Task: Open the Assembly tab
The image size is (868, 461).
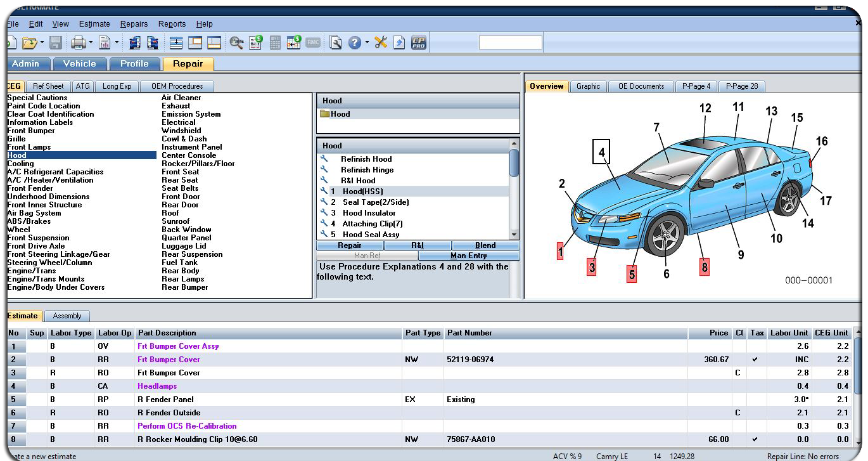Action: (67, 316)
